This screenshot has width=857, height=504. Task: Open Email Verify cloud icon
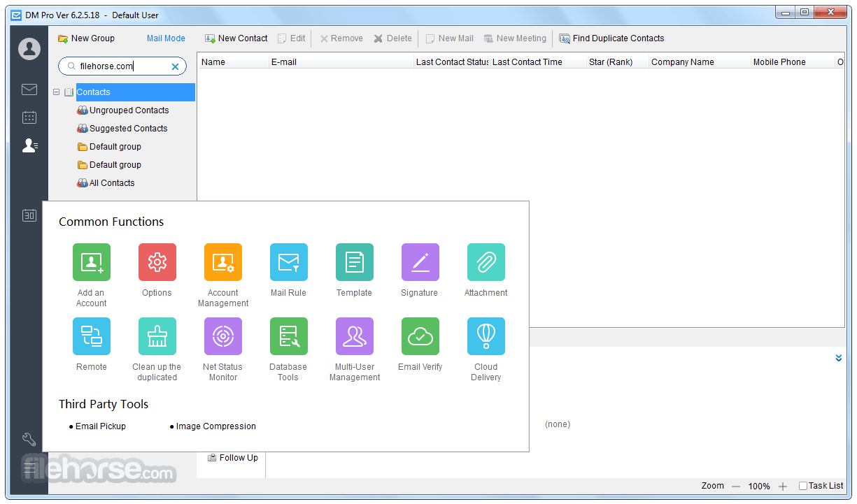coord(420,336)
